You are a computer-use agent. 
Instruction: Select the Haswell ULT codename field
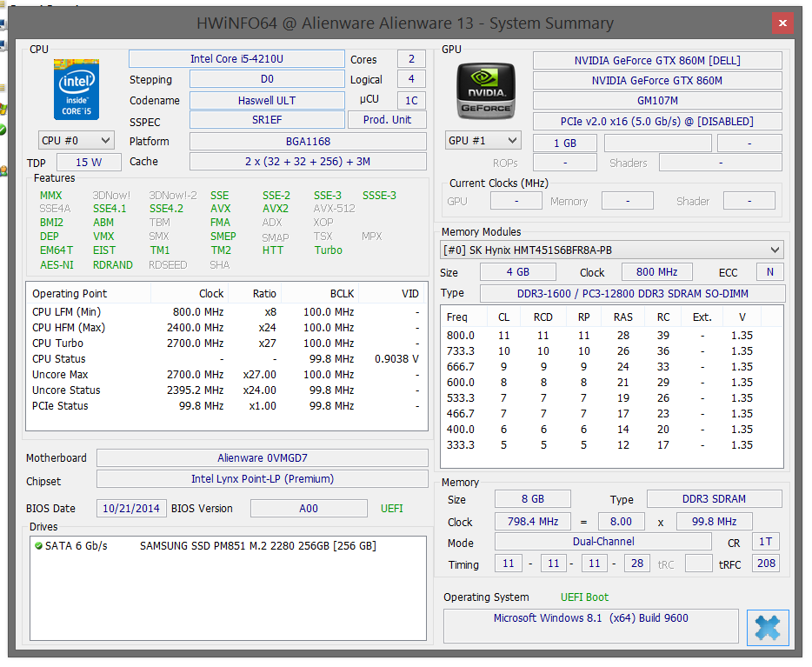267,101
